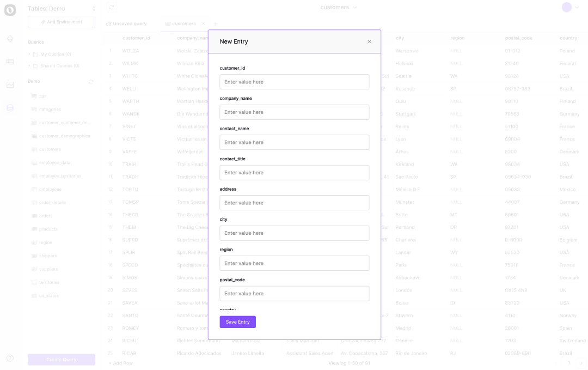The image size is (588, 370).
Task: Open the orders table in sidebar
Action: pos(46,216)
